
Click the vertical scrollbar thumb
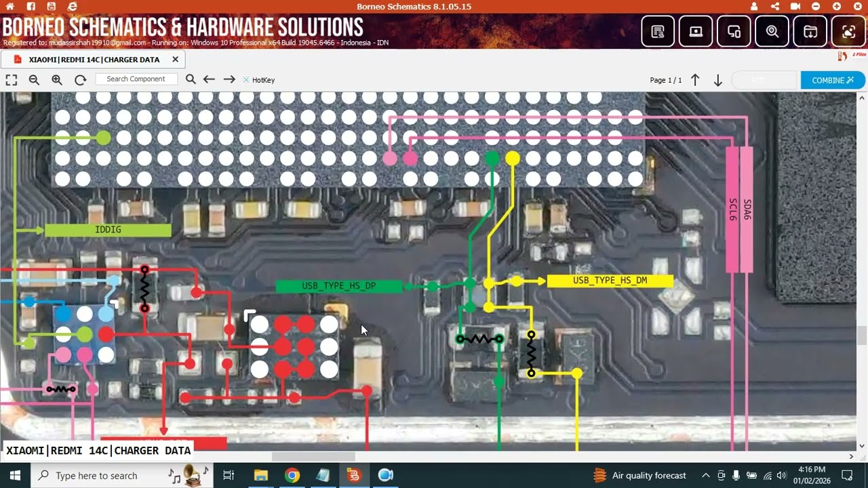click(x=862, y=335)
